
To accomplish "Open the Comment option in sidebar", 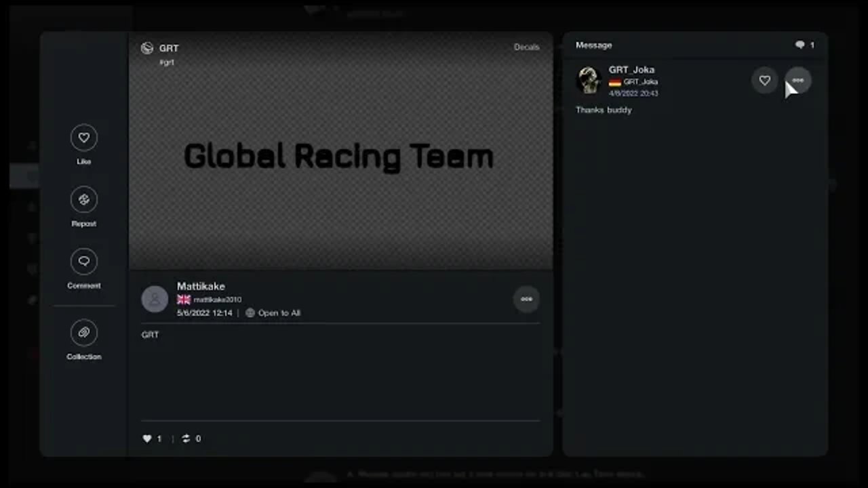I will [x=84, y=262].
